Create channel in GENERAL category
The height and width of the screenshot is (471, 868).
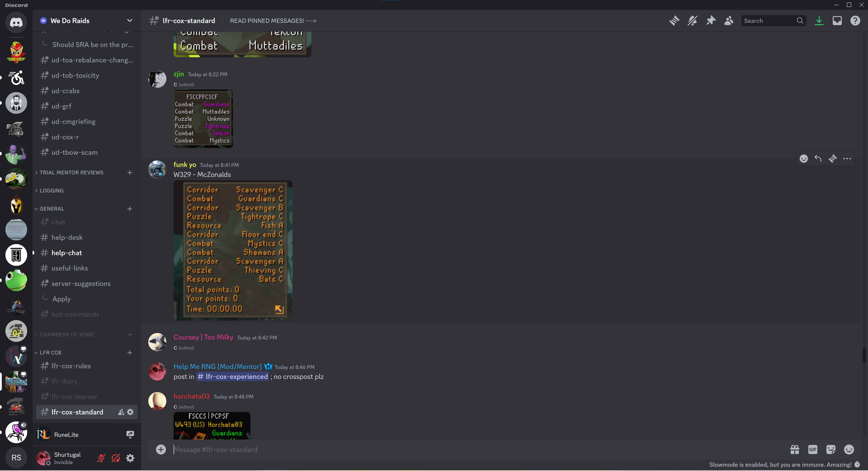pyautogui.click(x=130, y=209)
